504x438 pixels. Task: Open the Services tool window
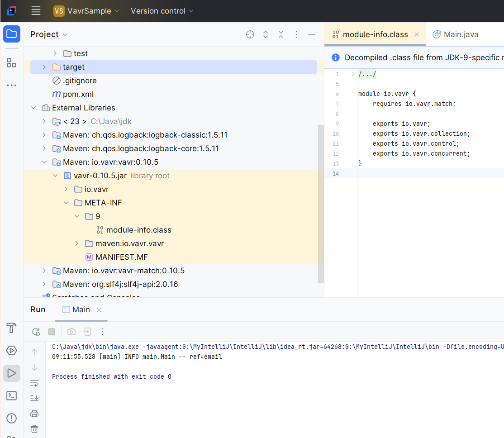tap(12, 351)
